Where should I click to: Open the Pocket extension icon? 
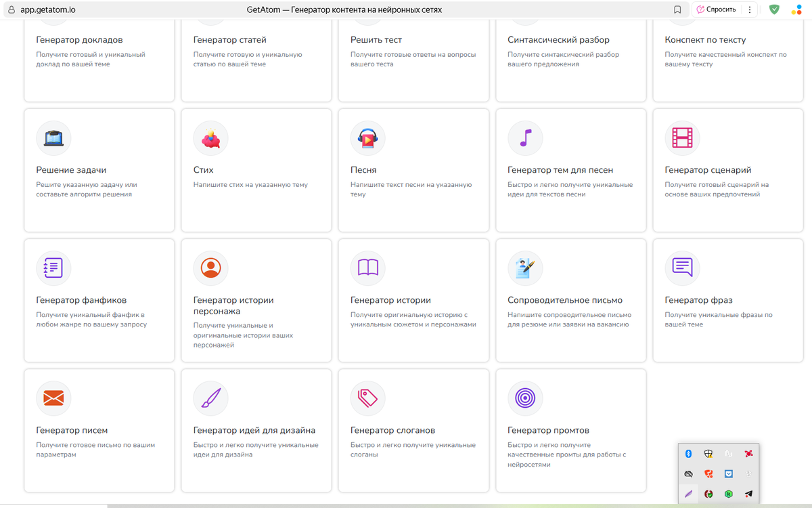729,473
